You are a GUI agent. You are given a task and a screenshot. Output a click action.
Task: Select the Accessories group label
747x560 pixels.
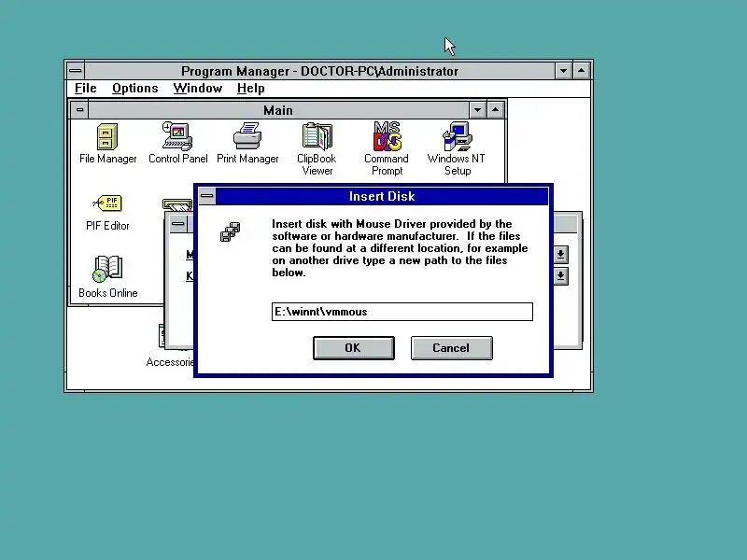170,362
